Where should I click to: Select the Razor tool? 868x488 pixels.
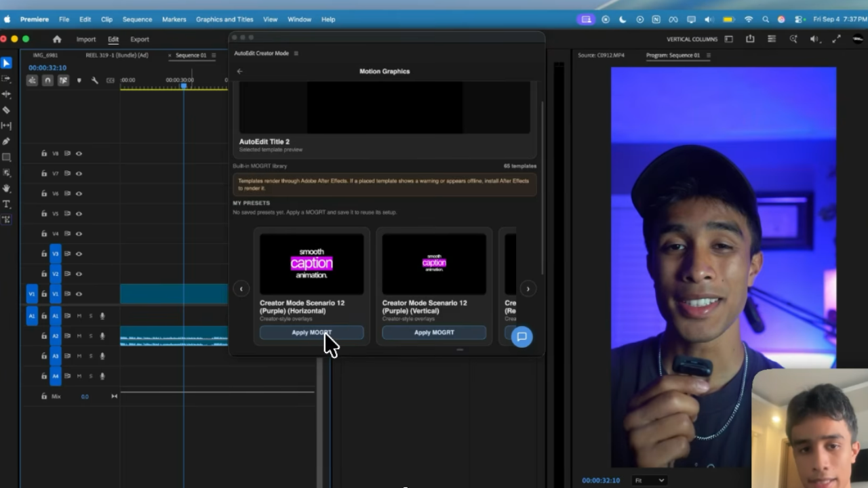click(x=6, y=110)
